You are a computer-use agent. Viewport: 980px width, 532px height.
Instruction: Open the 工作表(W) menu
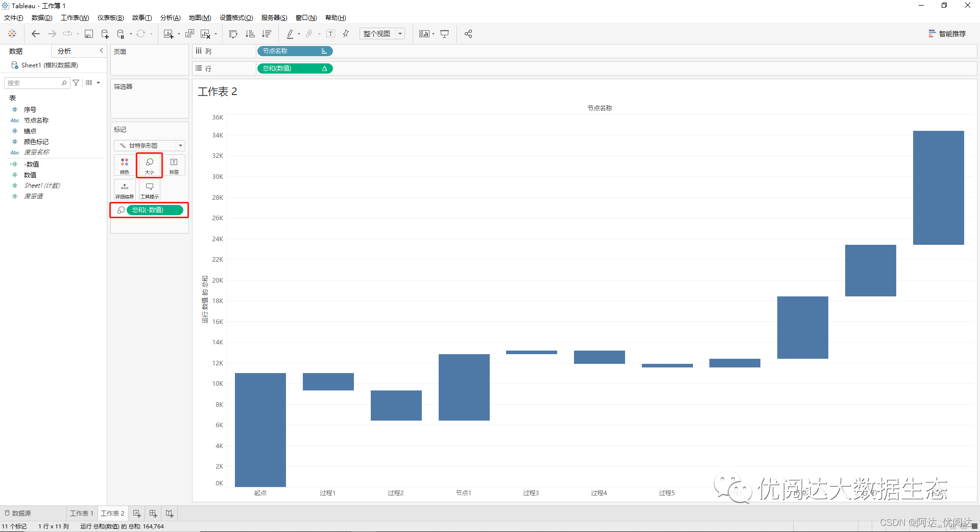pos(75,18)
